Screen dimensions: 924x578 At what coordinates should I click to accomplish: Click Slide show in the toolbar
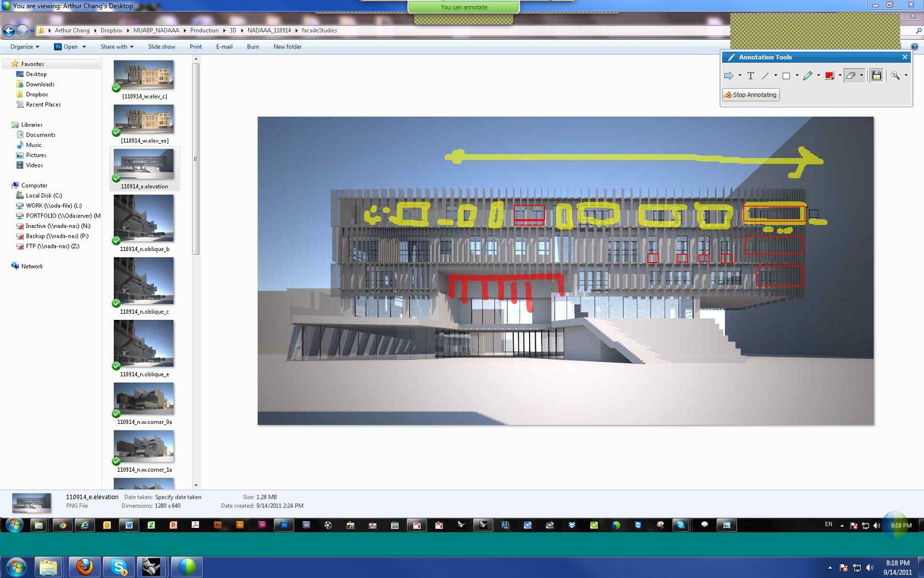tap(162, 47)
